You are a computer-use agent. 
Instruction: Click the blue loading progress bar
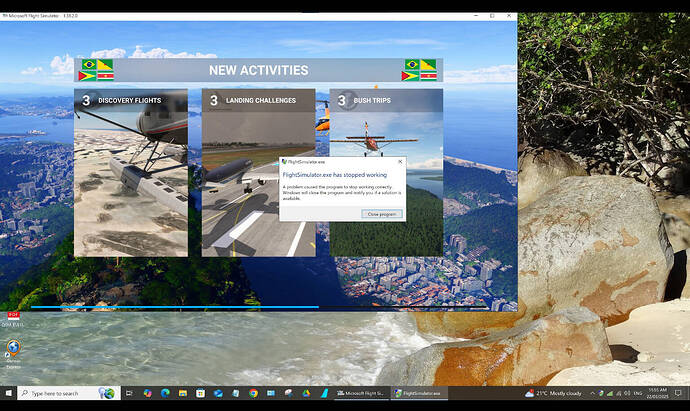(x=174, y=307)
